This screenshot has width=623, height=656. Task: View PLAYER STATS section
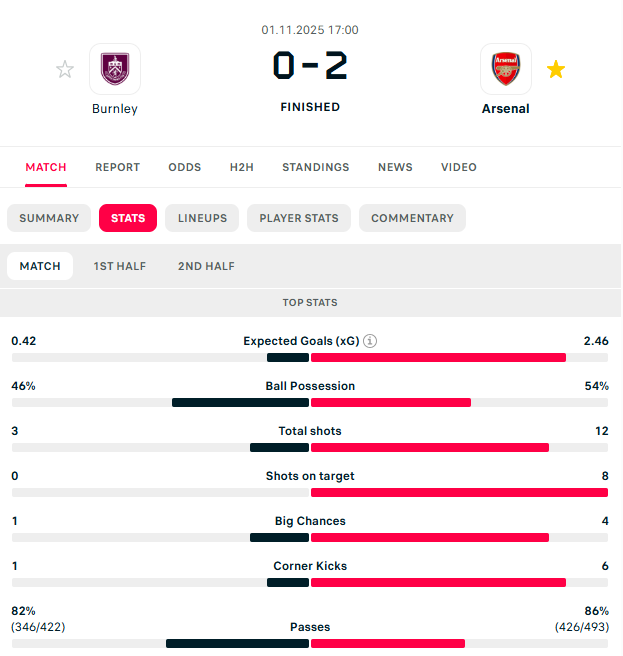tap(299, 218)
